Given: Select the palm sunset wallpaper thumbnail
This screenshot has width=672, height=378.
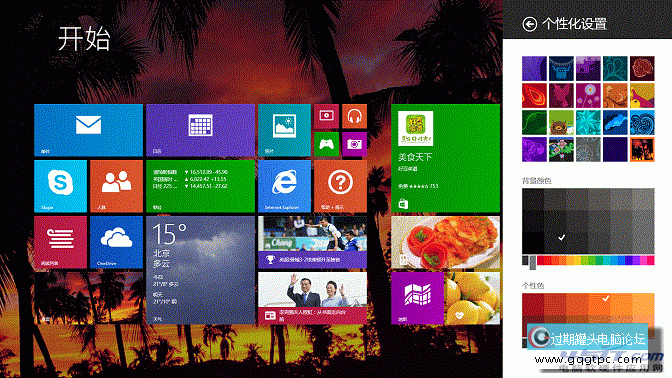Looking at the screenshot, I should tap(642, 149).
